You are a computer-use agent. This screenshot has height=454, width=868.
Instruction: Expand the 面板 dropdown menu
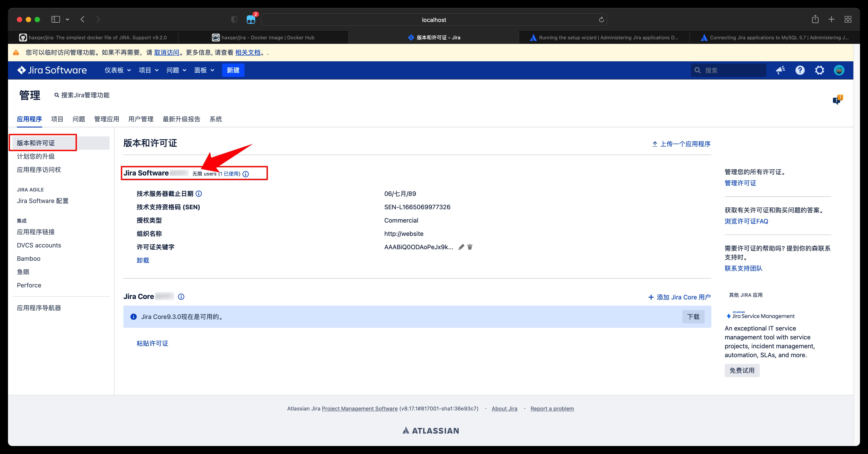tap(204, 70)
